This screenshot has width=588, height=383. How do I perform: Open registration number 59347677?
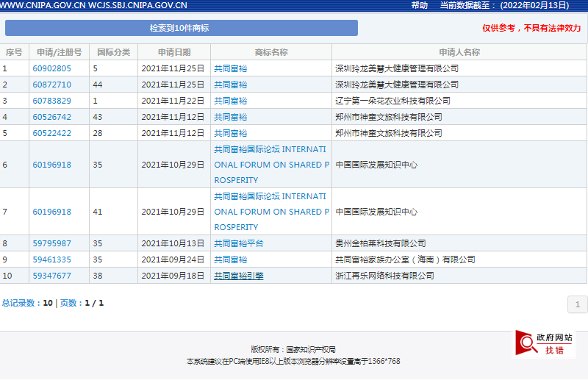[51, 276]
